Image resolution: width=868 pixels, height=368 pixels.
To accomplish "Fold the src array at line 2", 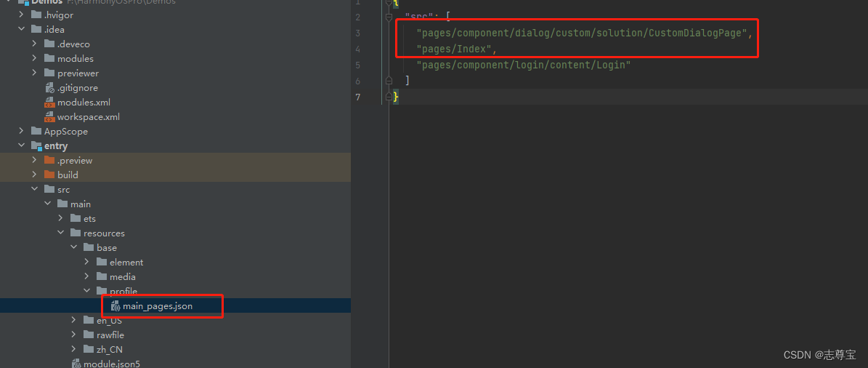I will coord(389,17).
